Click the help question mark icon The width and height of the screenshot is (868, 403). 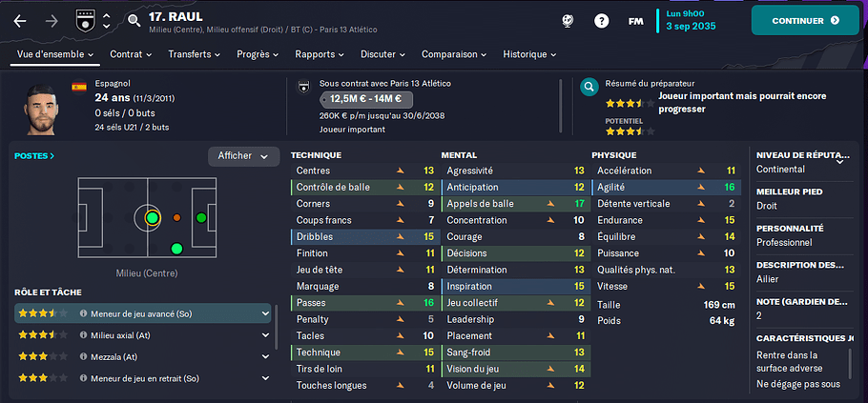click(601, 21)
